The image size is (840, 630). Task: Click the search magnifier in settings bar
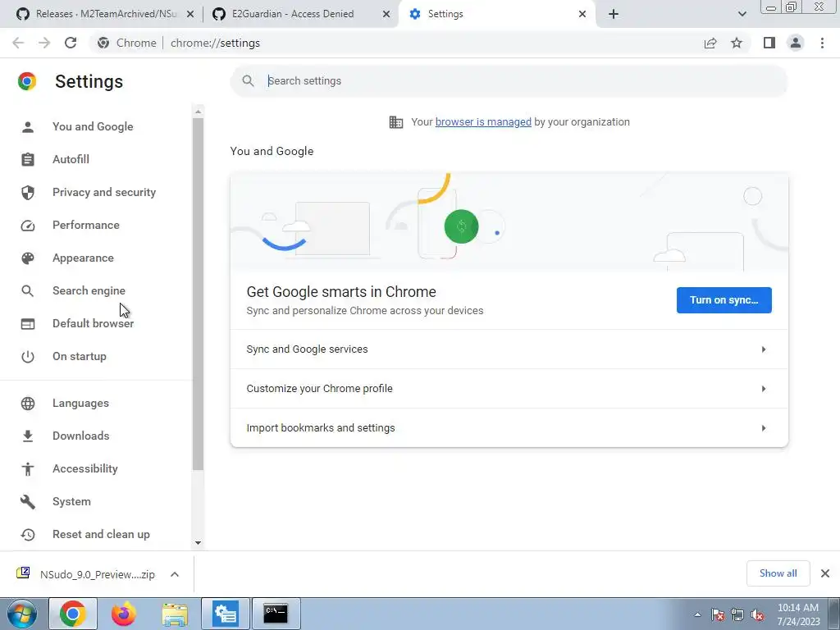point(248,81)
